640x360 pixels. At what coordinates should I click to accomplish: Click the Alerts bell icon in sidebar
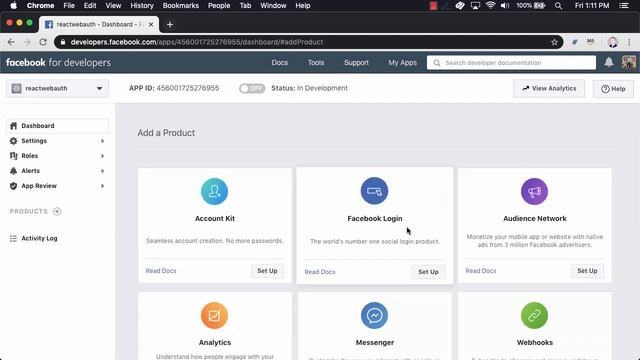click(x=13, y=171)
